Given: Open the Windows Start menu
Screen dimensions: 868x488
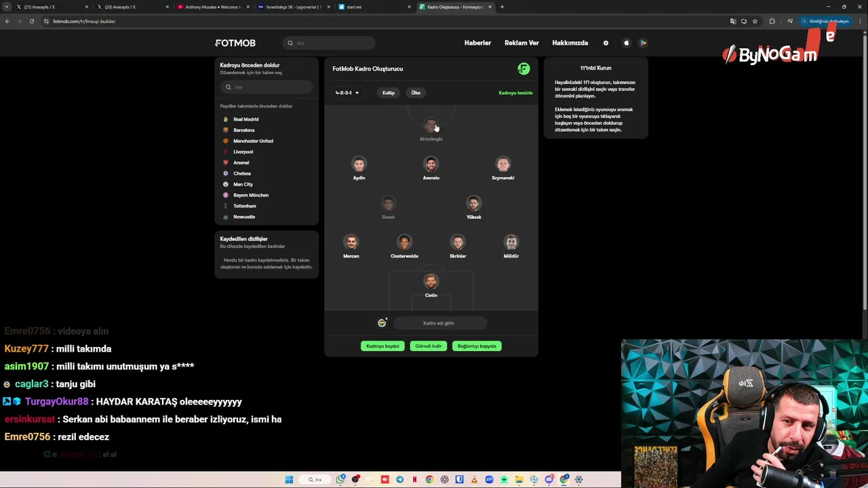Looking at the screenshot, I should point(289,479).
